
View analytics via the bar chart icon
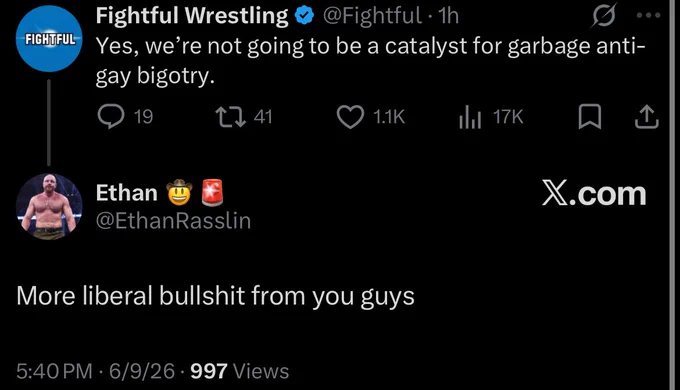(470, 117)
